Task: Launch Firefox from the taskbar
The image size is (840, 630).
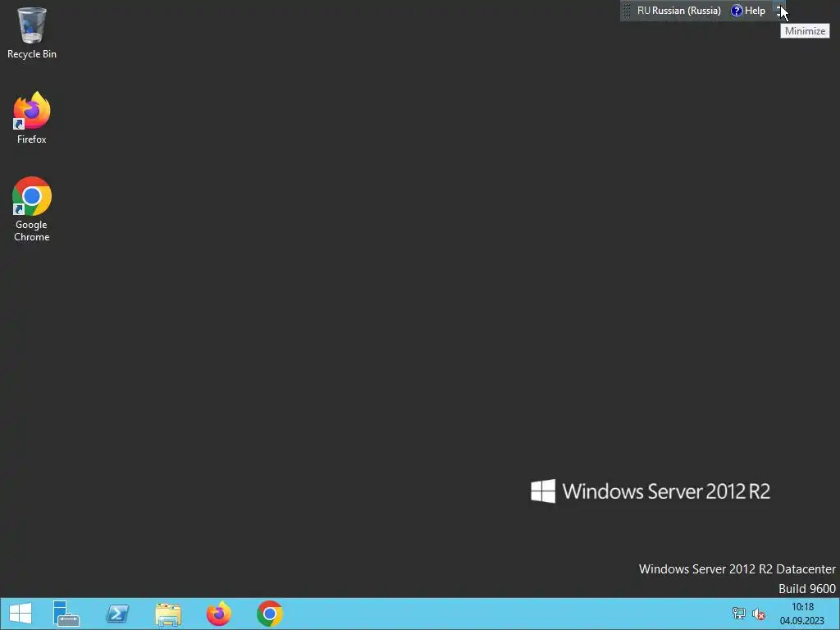Action: click(219, 614)
